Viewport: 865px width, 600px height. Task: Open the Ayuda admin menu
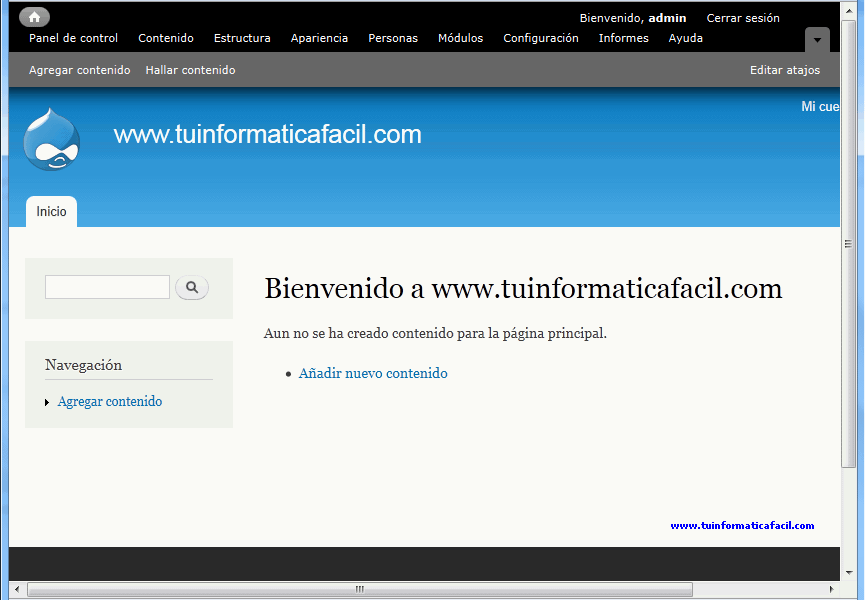[x=686, y=38]
